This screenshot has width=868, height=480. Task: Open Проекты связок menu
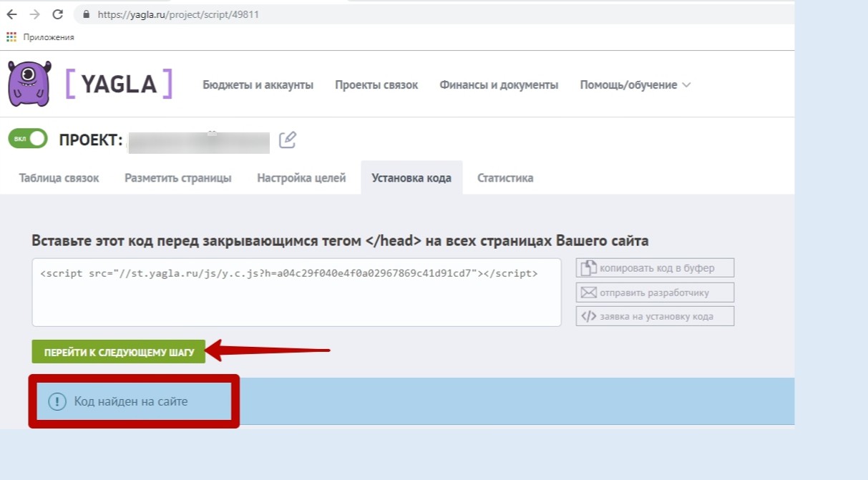[376, 84]
